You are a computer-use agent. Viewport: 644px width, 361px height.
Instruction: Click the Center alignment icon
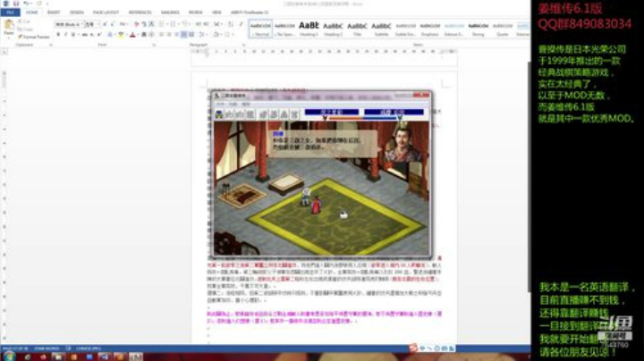pyautogui.click(x=169, y=35)
